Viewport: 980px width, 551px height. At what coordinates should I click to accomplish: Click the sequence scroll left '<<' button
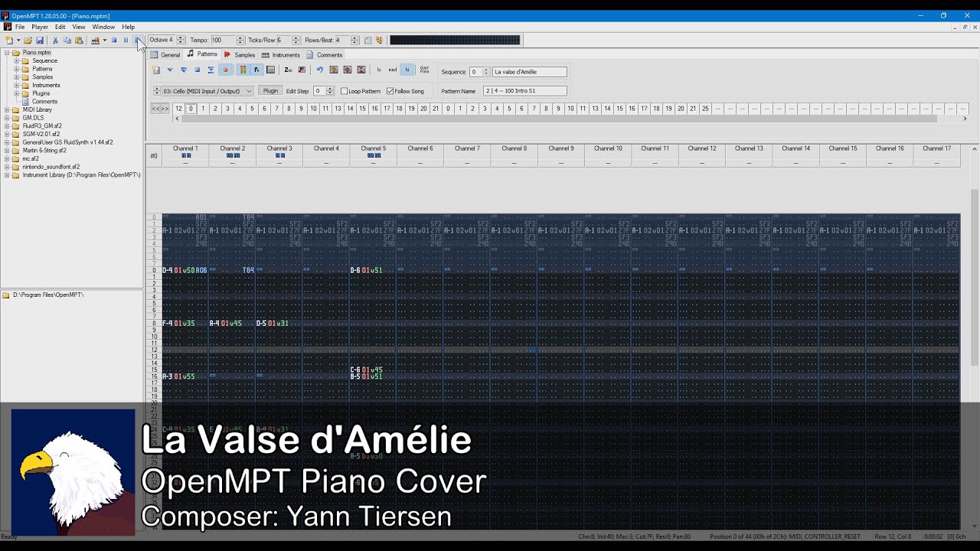155,109
